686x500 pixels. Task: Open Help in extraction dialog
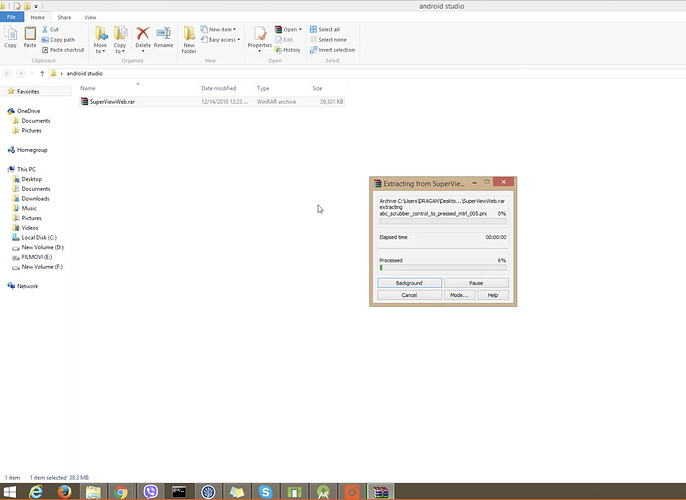493,295
